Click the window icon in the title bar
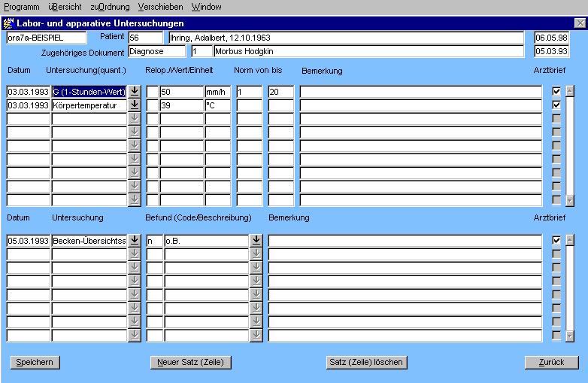 [8, 23]
